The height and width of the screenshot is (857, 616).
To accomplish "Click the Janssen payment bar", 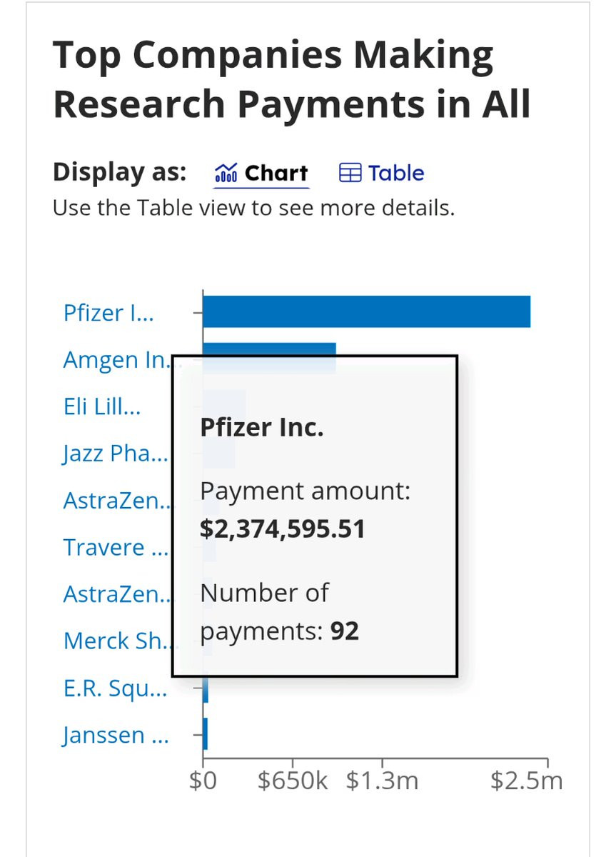I will click(206, 734).
